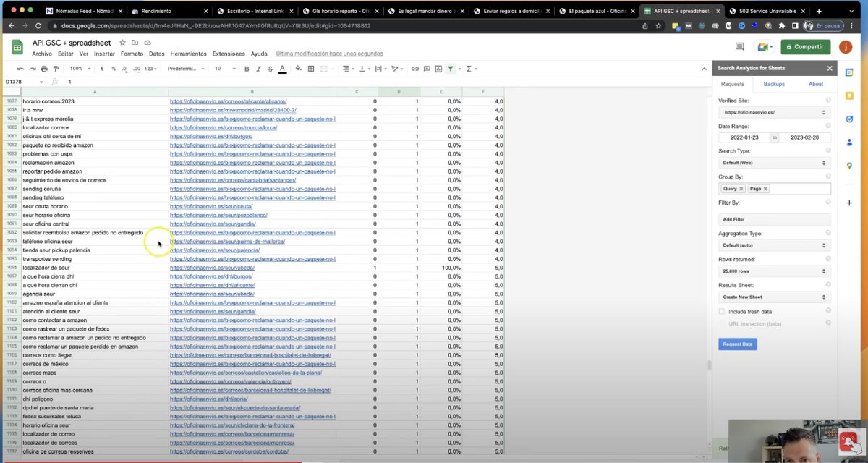Move document with the folder icon
Viewport: 868px width, 463px height.
[135, 43]
